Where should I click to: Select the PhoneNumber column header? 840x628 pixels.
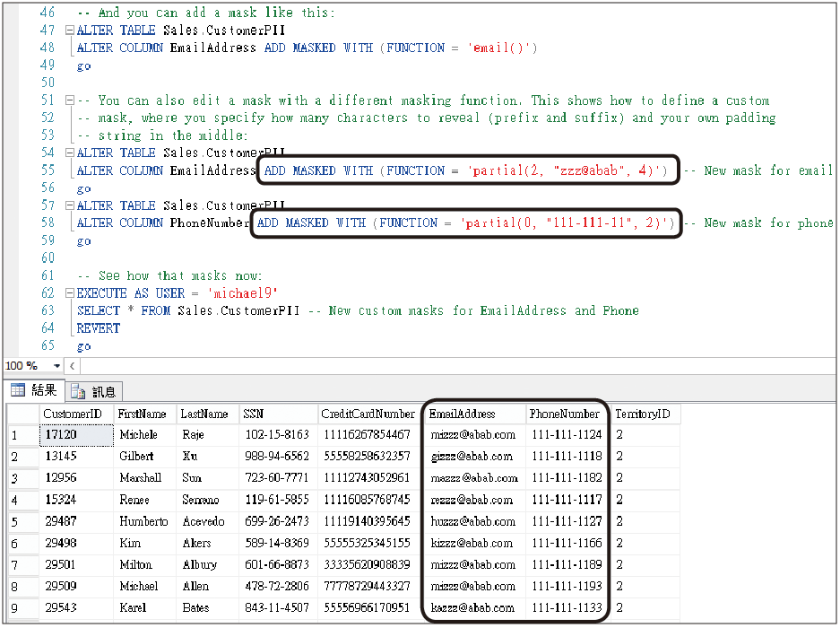567,414
